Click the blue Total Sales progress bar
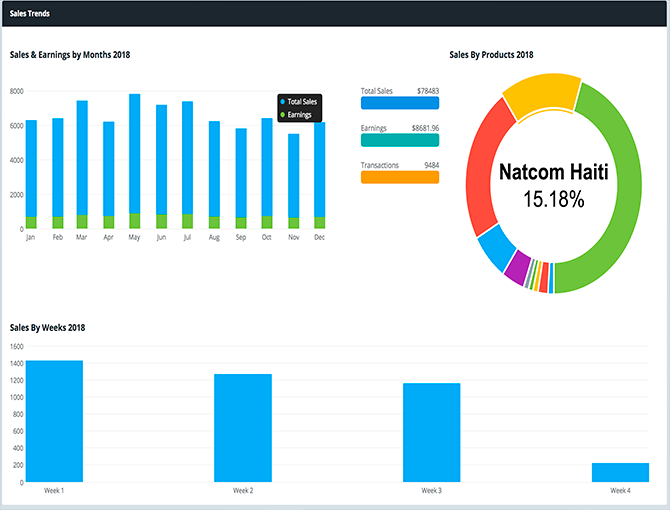670x510 pixels. point(399,103)
